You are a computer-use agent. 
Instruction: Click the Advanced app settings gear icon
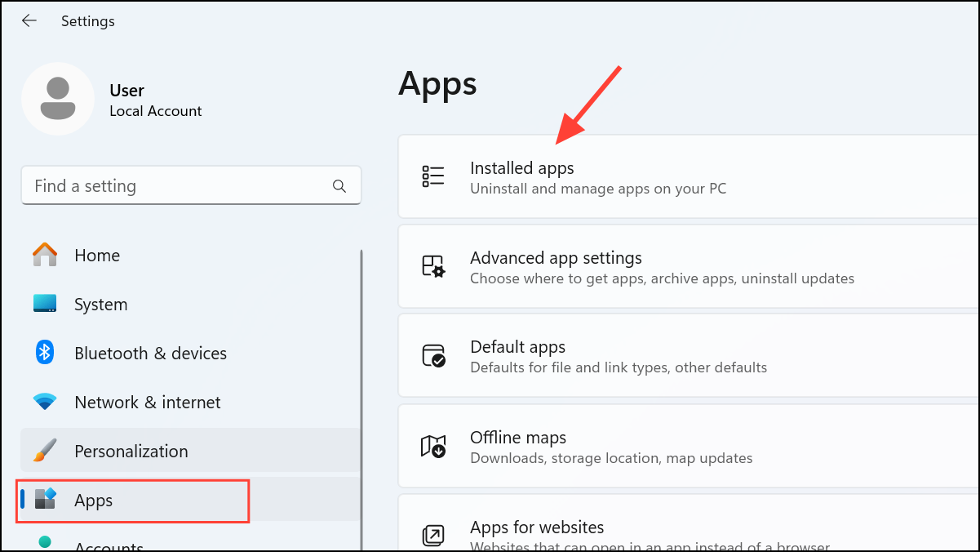(433, 265)
